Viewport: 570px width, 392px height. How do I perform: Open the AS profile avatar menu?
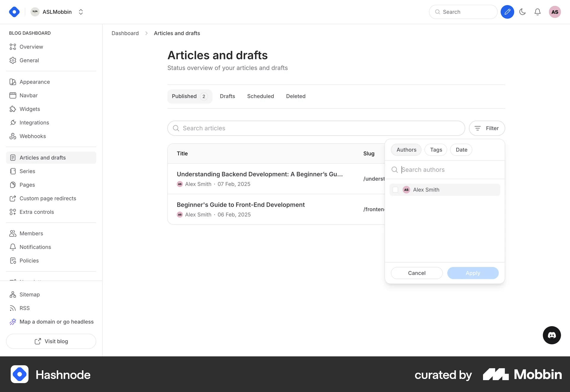555,12
